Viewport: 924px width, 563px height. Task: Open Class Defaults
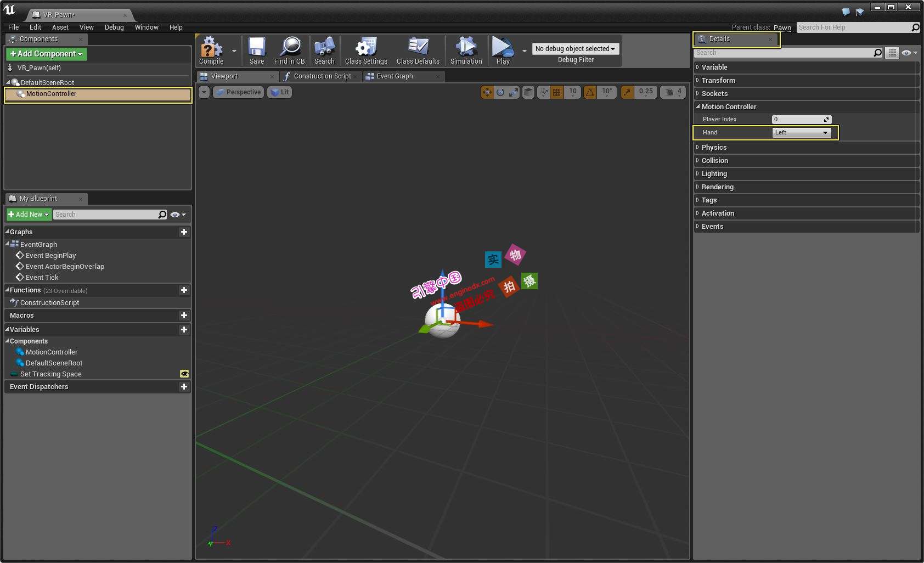tap(418, 50)
